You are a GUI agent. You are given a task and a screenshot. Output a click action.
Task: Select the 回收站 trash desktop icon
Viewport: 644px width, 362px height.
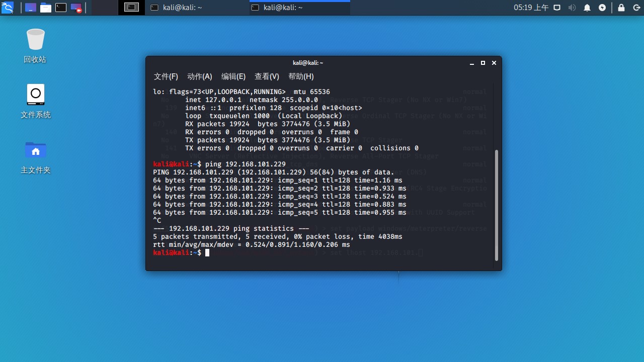point(35,46)
